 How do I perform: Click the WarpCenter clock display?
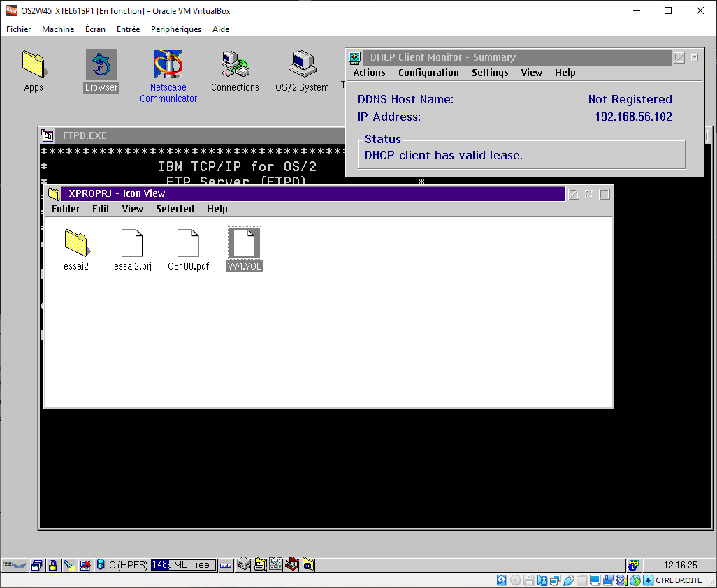click(682, 565)
